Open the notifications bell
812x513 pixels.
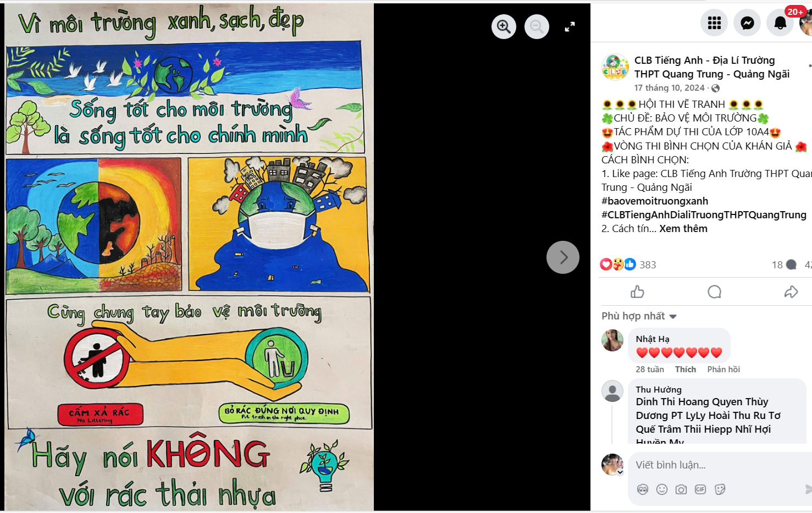pyautogui.click(x=780, y=23)
